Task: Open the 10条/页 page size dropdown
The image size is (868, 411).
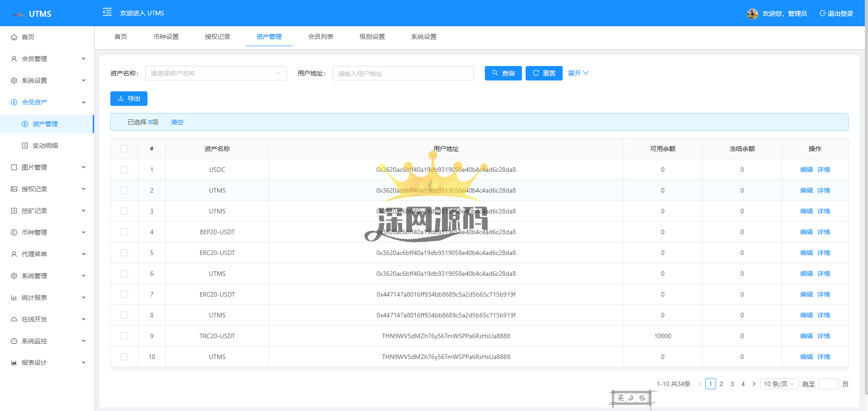Action: (779, 384)
